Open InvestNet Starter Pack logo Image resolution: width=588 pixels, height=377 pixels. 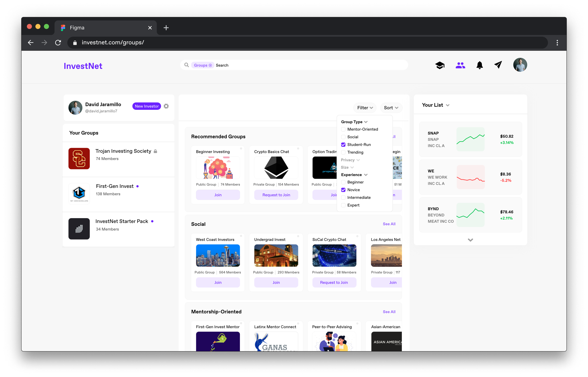[x=79, y=229]
